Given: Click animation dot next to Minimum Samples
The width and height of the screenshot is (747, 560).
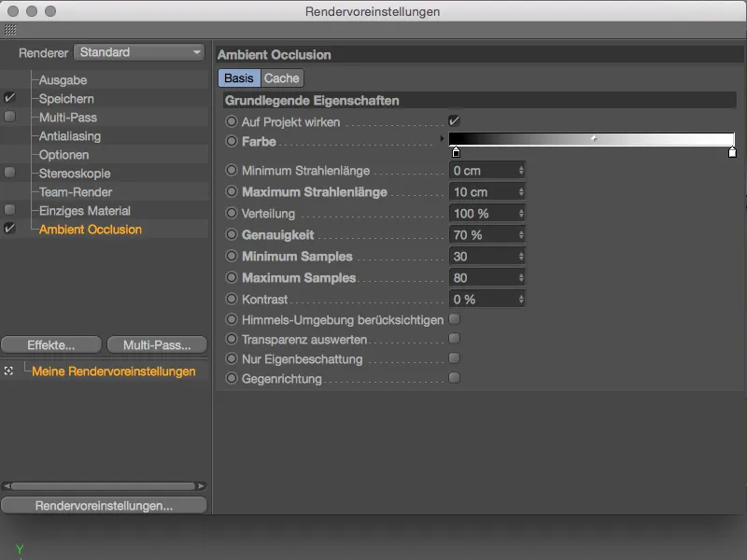Looking at the screenshot, I should point(231,256).
